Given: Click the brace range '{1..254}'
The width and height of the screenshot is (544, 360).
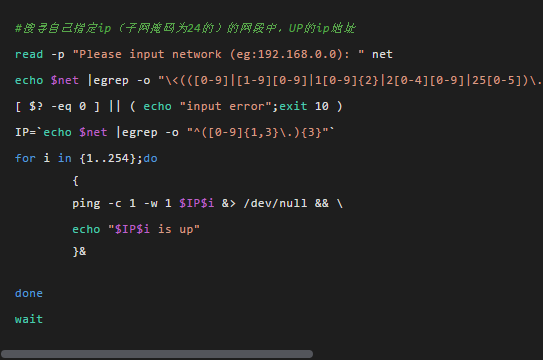Looking at the screenshot, I should pyautogui.click(x=107, y=158).
